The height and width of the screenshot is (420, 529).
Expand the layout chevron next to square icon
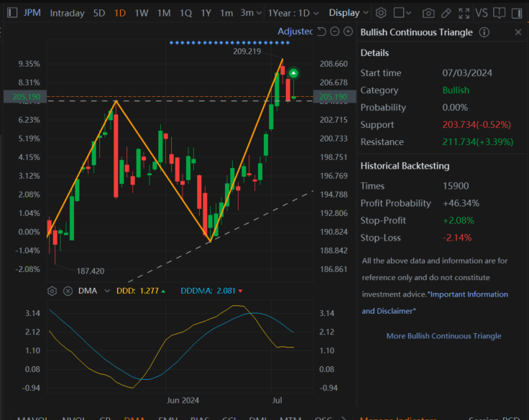tap(408, 13)
